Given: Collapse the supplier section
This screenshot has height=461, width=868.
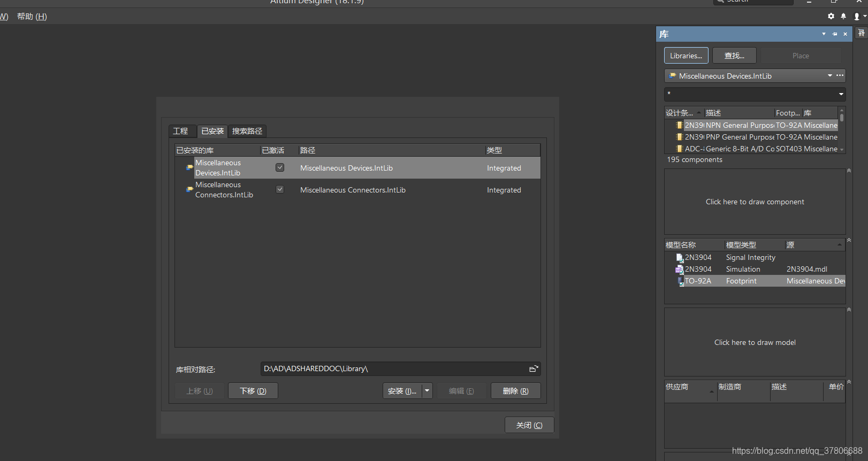Looking at the screenshot, I should pyautogui.click(x=849, y=382).
